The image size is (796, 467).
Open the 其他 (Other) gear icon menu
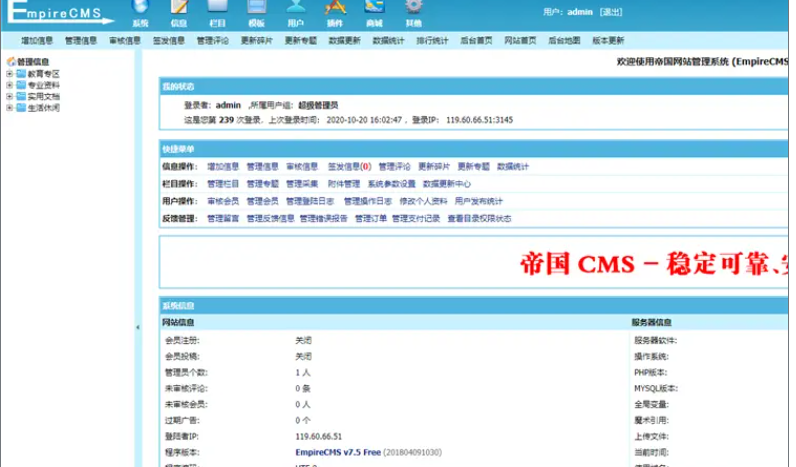pyautogui.click(x=413, y=13)
